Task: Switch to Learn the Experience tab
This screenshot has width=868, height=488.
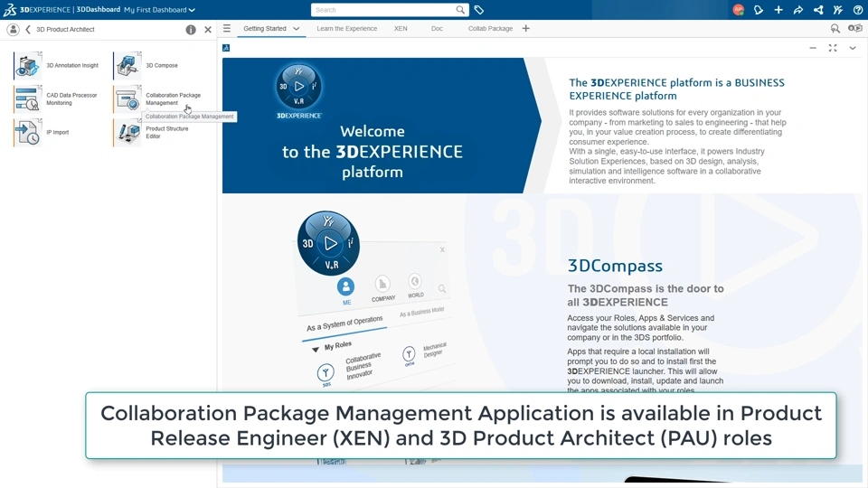Action: (x=347, y=29)
